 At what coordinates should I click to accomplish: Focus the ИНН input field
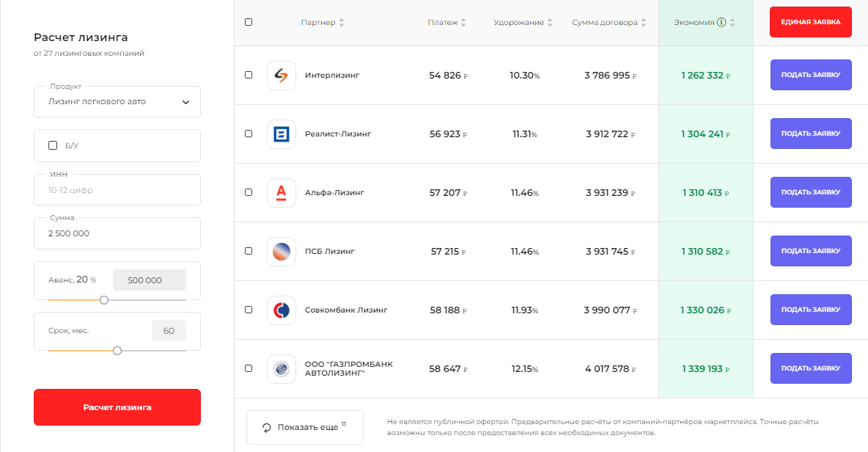pyautogui.click(x=117, y=190)
